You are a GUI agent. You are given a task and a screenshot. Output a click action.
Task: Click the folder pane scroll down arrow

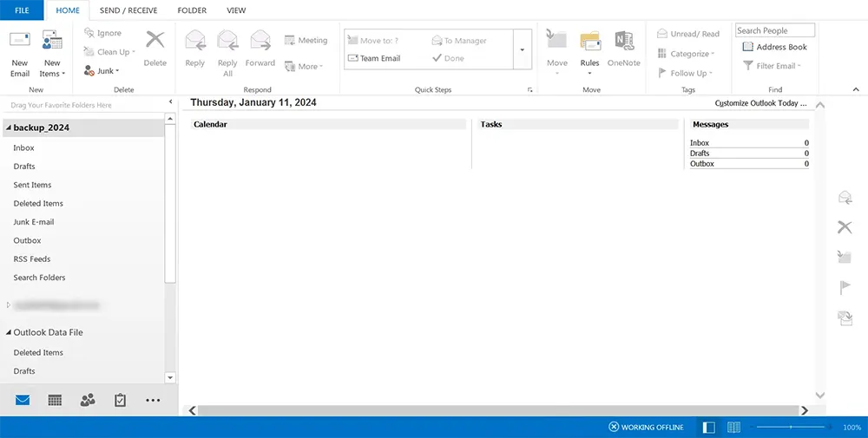(x=170, y=377)
